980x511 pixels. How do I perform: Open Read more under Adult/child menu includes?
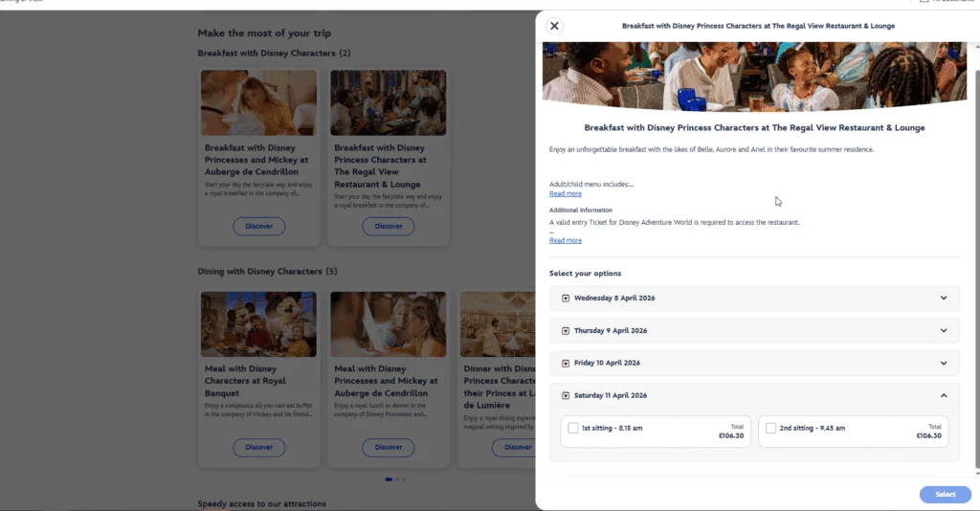pos(566,193)
